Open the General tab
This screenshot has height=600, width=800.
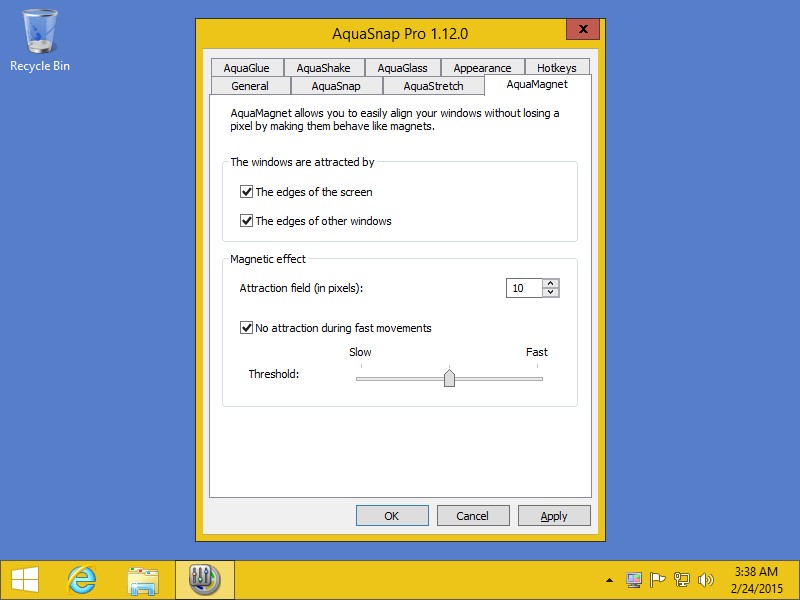click(x=250, y=86)
